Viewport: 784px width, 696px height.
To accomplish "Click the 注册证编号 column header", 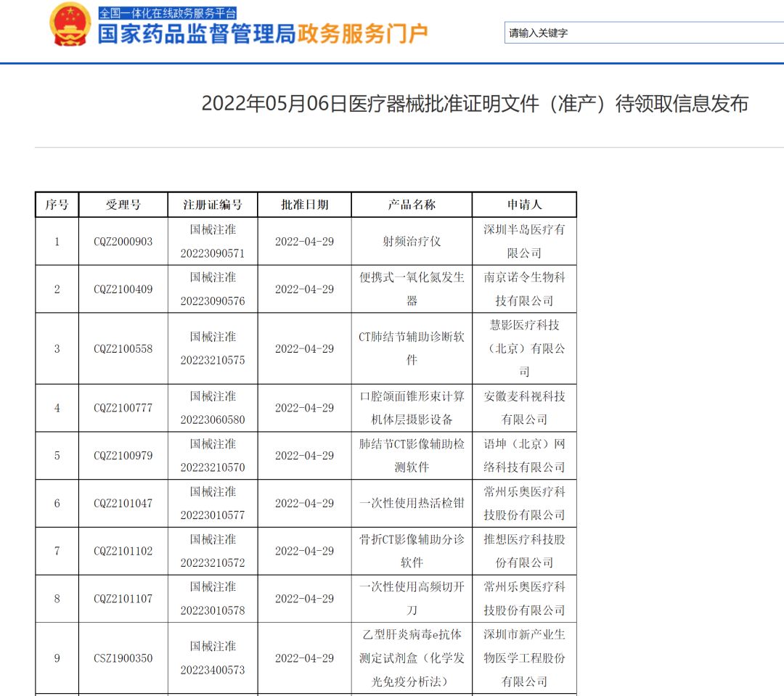I will [x=213, y=205].
